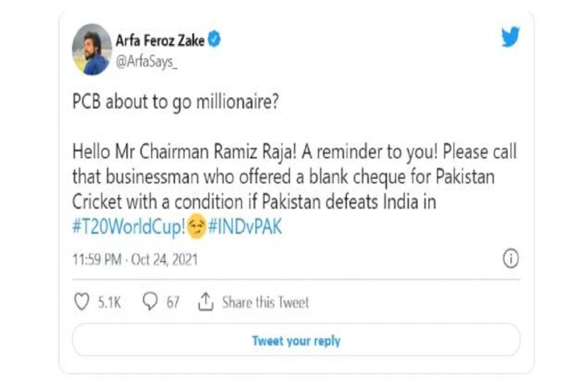Click the Twitter bird logo
Viewport: 588px width, 392px height.
[x=510, y=38]
